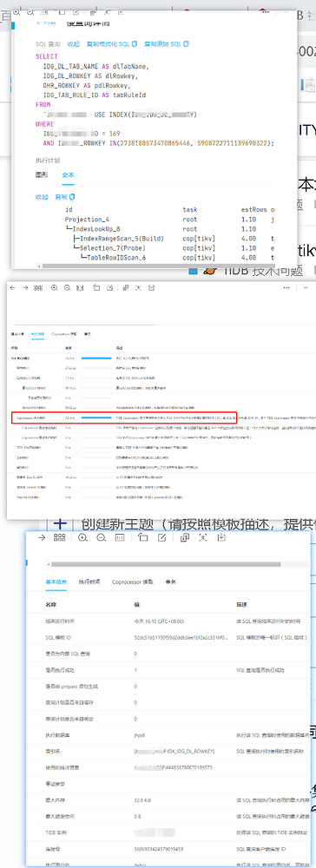Zoom out using bottom viewer magnifier minus icon
The height and width of the screenshot is (868, 316).
(101, 538)
